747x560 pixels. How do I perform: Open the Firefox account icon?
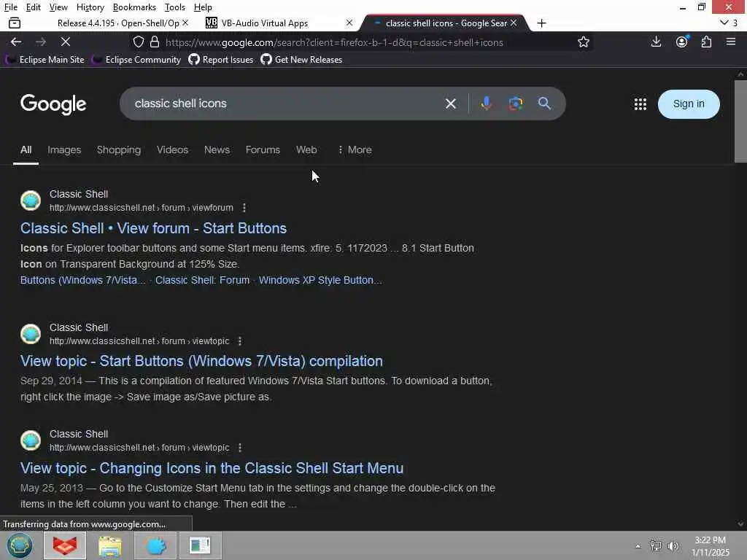click(682, 42)
